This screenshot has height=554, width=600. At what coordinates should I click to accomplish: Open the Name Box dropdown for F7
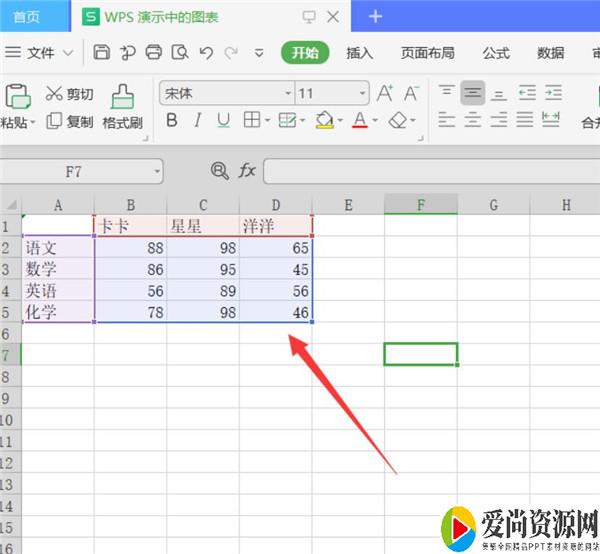point(158,172)
